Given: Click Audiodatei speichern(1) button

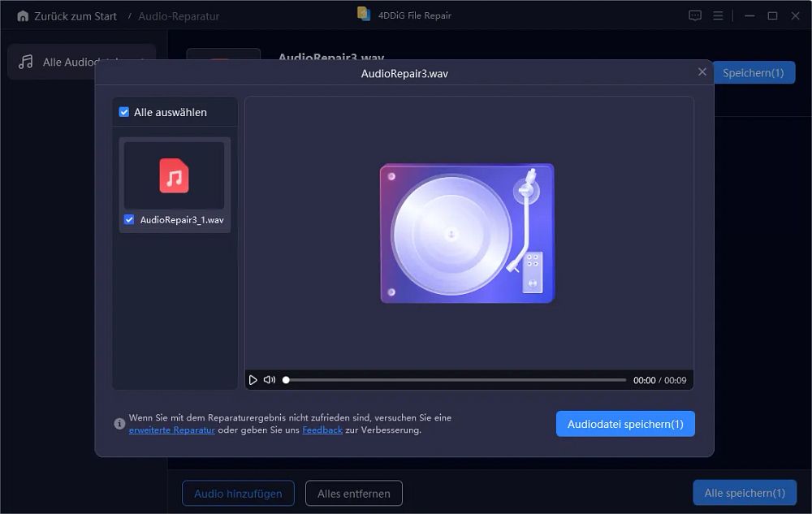Looking at the screenshot, I should pos(625,424).
